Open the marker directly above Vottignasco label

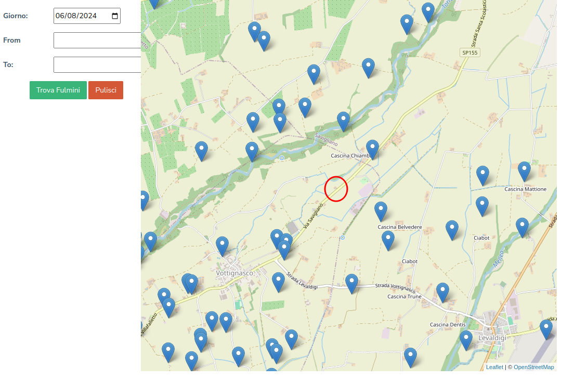click(222, 245)
